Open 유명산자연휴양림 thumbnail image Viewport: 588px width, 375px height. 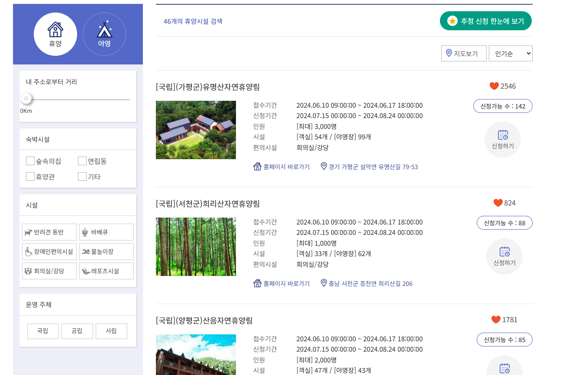[196, 130]
